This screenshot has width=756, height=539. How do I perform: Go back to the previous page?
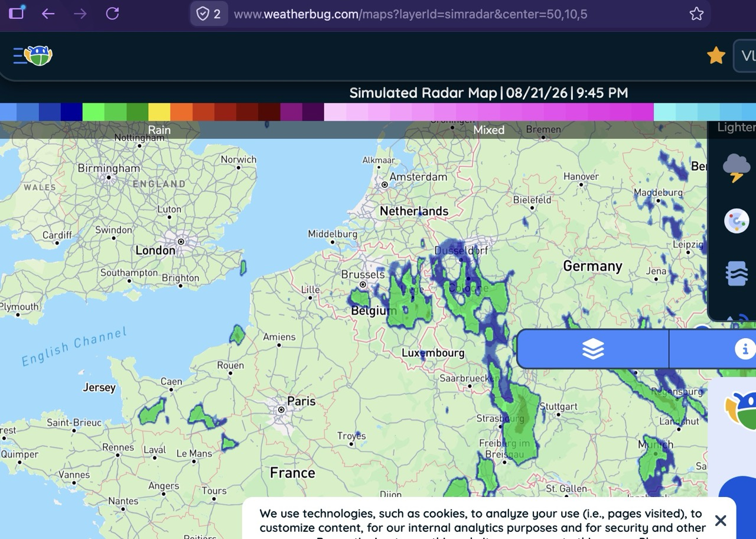pos(48,14)
